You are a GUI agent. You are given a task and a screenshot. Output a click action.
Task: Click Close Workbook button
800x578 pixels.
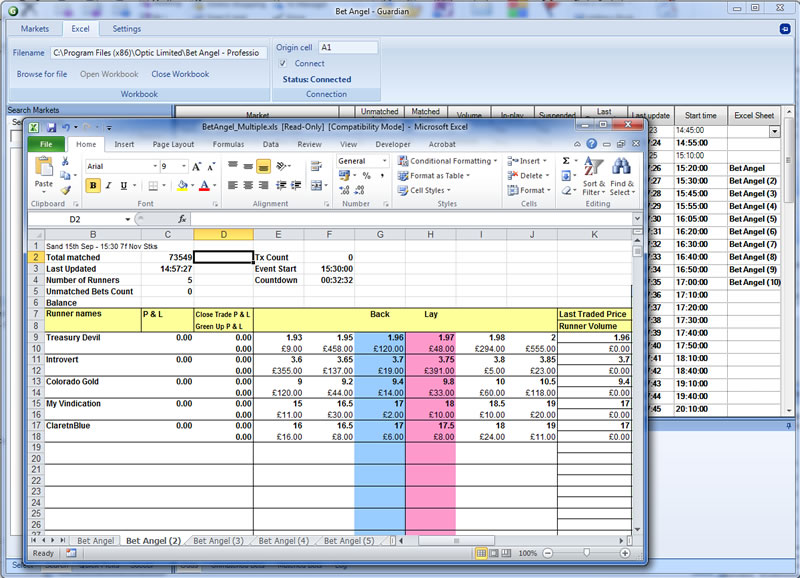[180, 74]
